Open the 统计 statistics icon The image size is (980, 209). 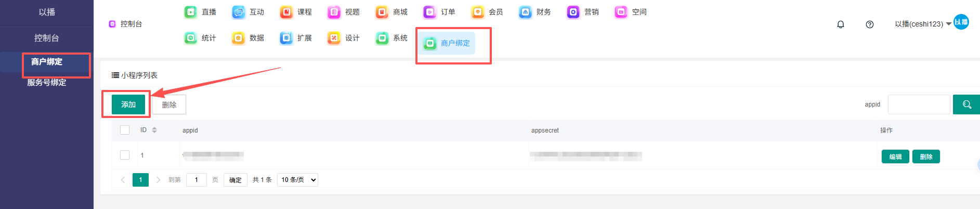[x=191, y=38]
